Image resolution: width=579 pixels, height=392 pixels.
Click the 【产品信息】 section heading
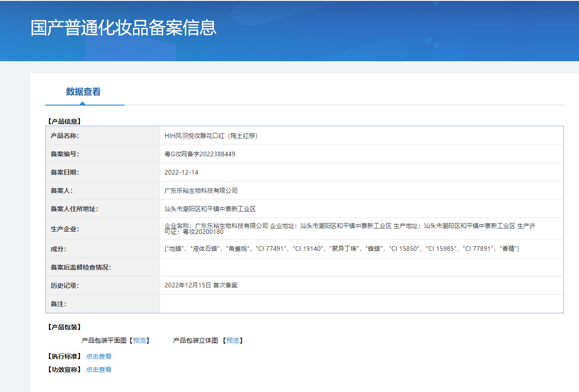pyautogui.click(x=64, y=122)
